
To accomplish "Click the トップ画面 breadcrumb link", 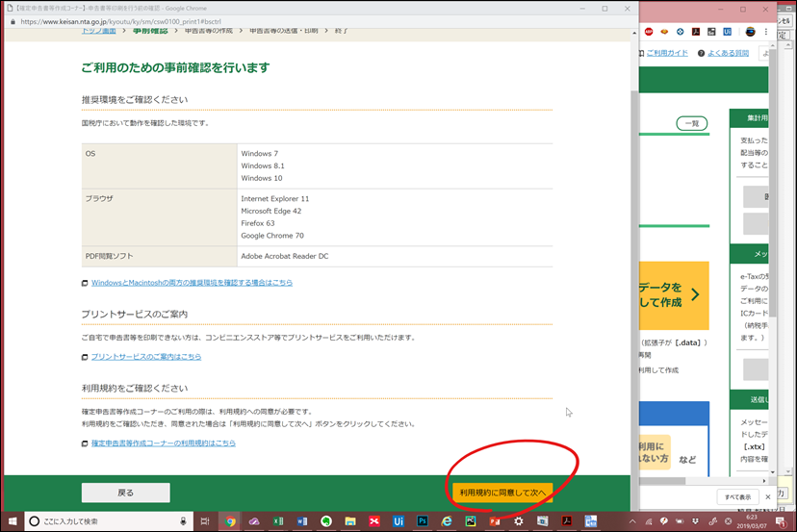I will (x=98, y=31).
